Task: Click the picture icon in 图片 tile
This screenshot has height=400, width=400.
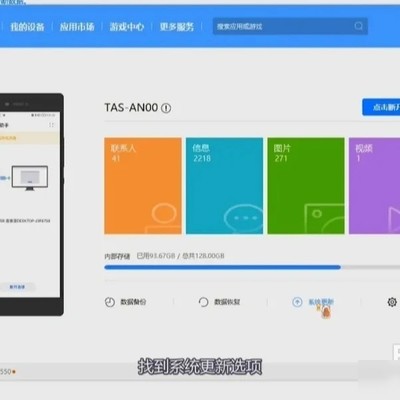Action: [x=324, y=219]
